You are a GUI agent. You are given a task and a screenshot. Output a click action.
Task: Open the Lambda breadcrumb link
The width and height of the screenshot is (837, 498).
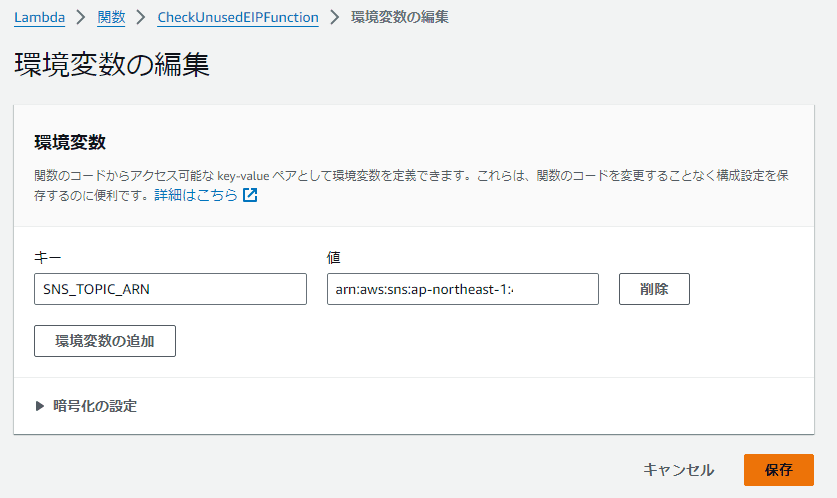[x=39, y=18]
